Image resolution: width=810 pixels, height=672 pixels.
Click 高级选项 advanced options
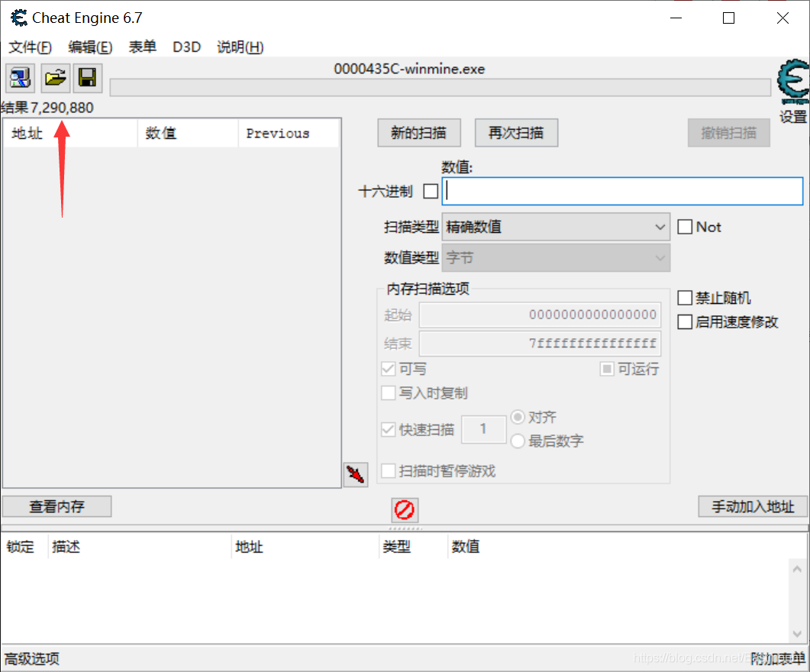coord(32,658)
